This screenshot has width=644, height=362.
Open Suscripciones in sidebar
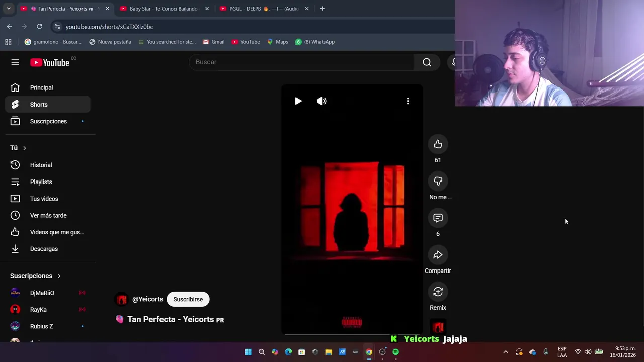click(48, 121)
